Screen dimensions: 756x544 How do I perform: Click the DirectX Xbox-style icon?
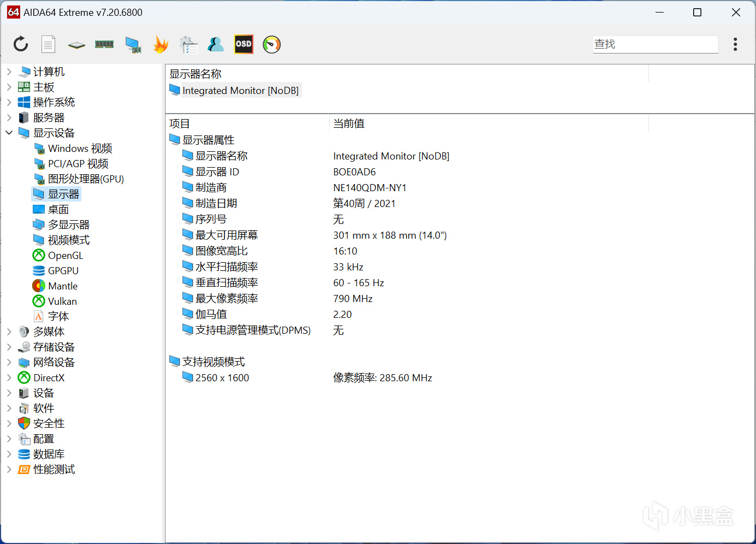click(x=24, y=377)
